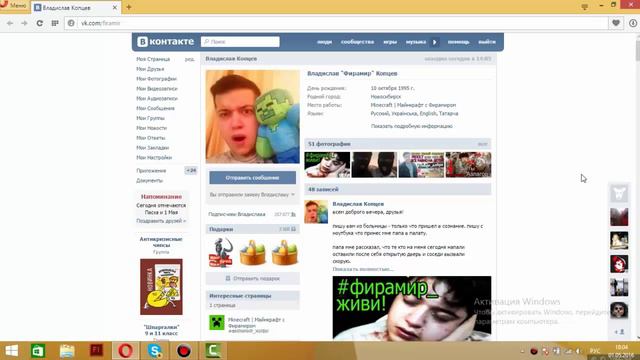The width and height of the screenshot is (640, 360).
Task: Show detailed profile information
Action: click(411, 126)
